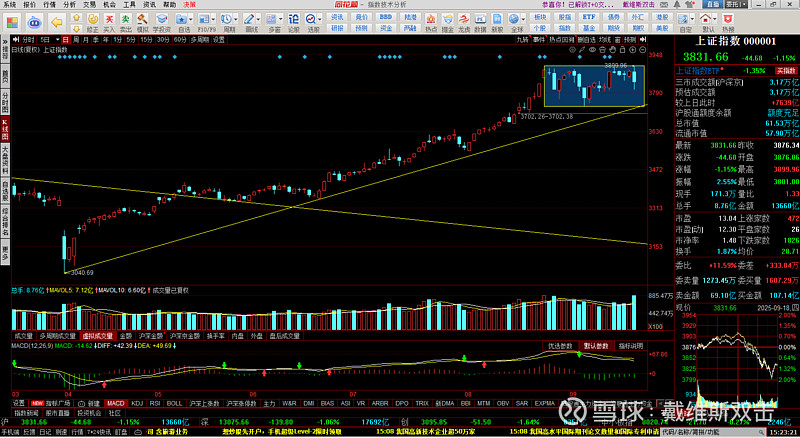
Task: Click the 买指数 red button
Action: coord(786,71)
